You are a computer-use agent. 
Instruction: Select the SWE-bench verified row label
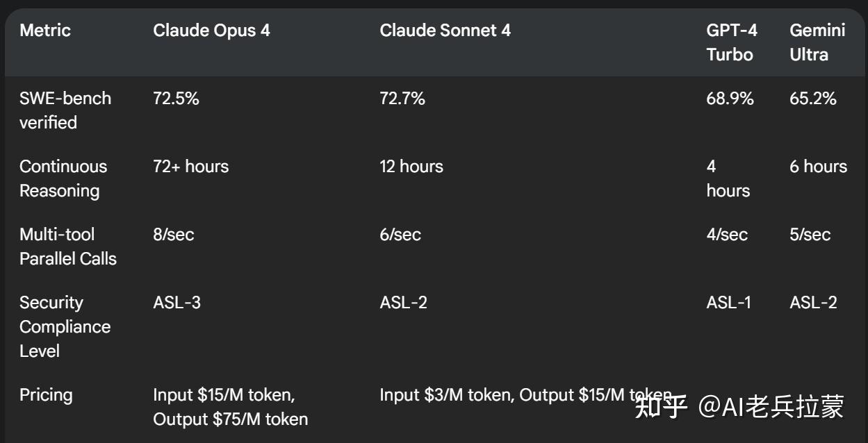click(x=65, y=110)
